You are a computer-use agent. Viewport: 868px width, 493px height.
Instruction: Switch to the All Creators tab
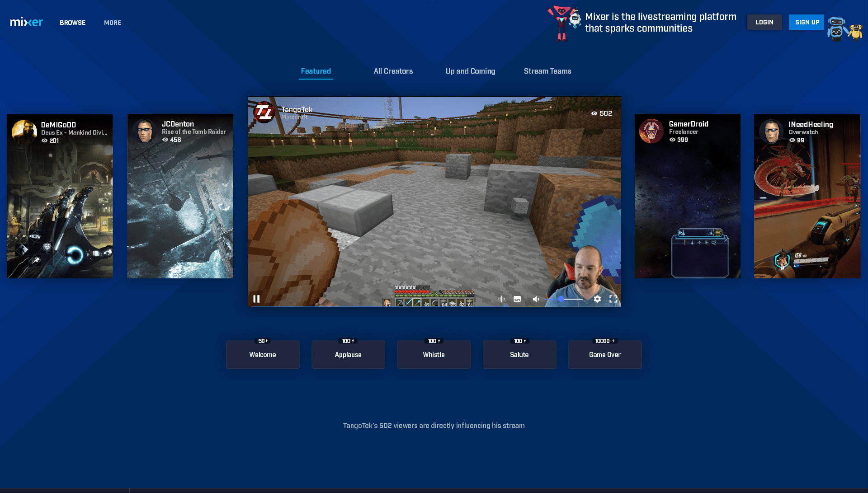393,71
